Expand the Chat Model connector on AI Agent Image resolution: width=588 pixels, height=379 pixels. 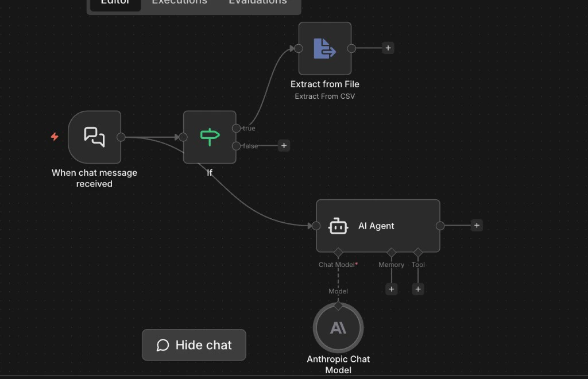click(x=338, y=253)
